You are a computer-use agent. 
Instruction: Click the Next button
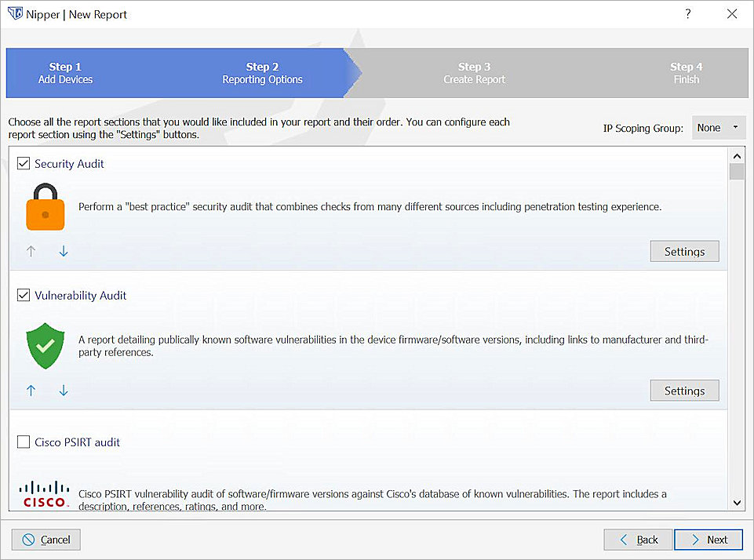tap(708, 540)
